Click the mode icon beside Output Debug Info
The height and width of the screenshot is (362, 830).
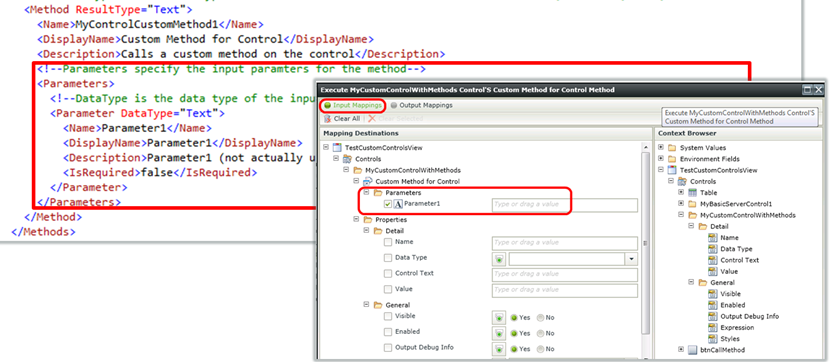point(499,349)
